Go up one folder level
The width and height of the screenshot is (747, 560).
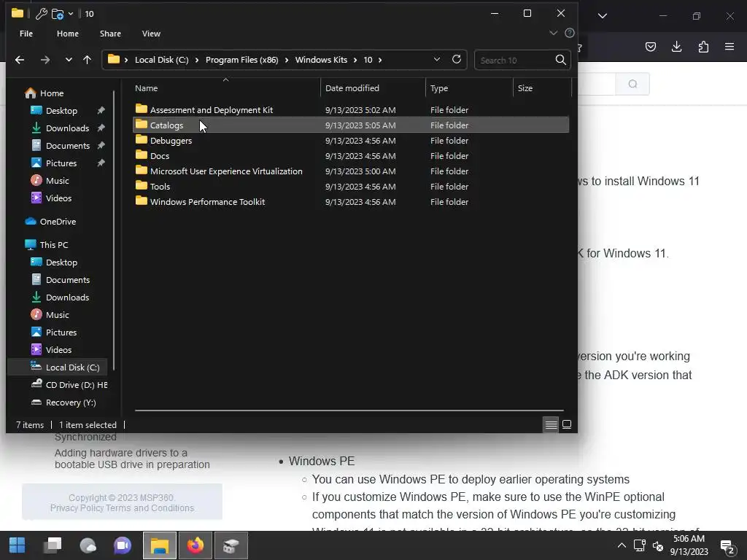click(x=88, y=60)
